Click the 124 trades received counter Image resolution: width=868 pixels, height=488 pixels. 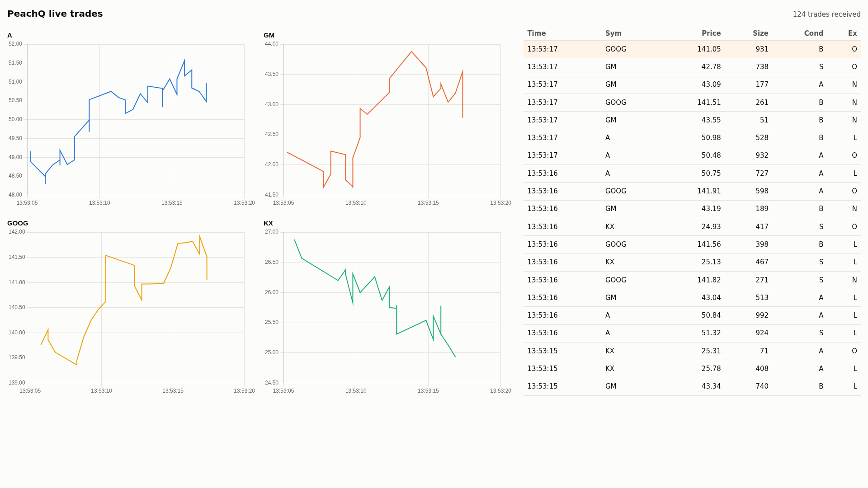pyautogui.click(x=826, y=14)
